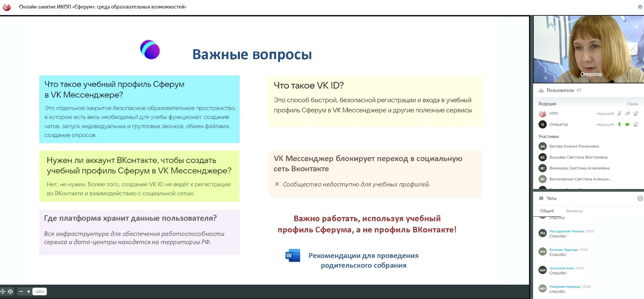Click the Участники section label
Image resolution: width=644 pixels, height=299 pixels.
pyautogui.click(x=548, y=137)
